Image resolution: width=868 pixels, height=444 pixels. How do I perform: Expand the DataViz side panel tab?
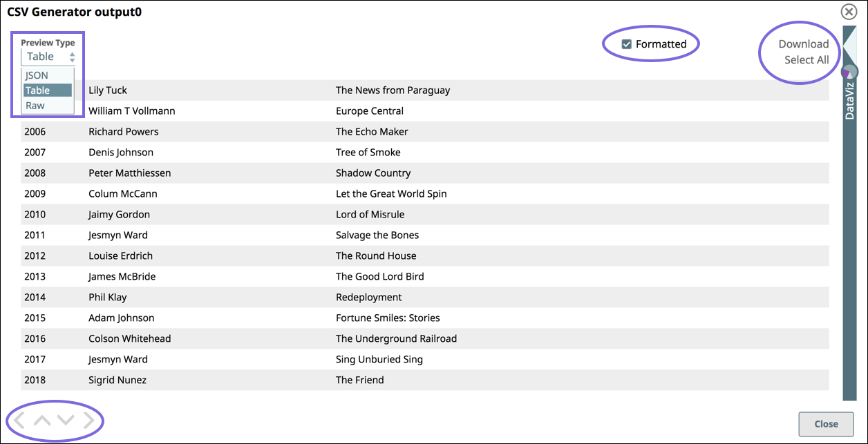(849, 104)
